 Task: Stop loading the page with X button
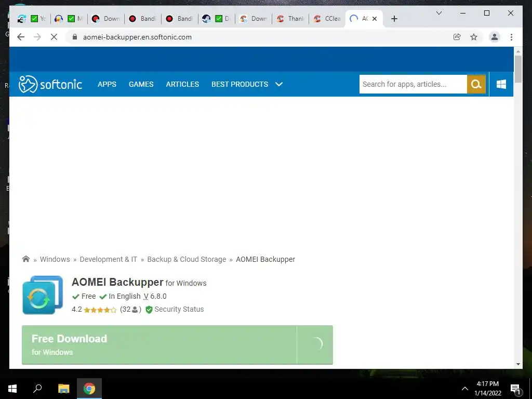(x=54, y=37)
